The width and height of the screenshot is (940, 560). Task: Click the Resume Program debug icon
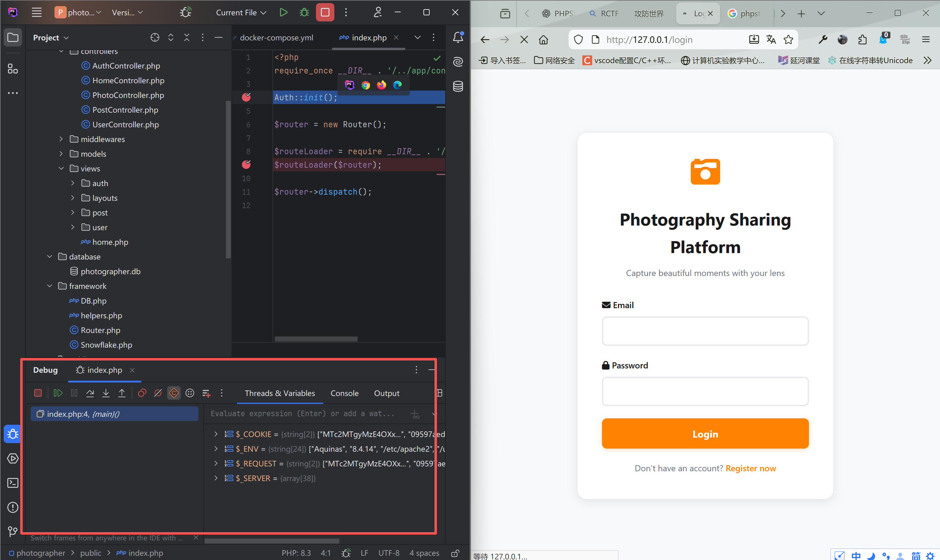coord(58,393)
